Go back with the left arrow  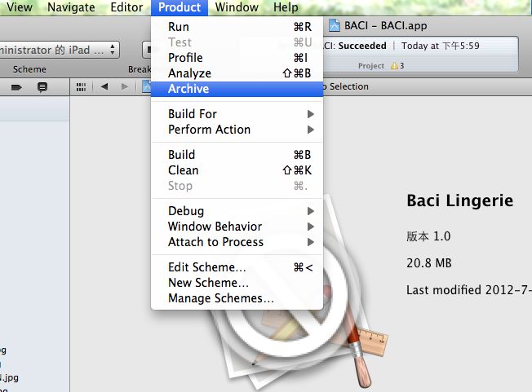tap(104, 86)
